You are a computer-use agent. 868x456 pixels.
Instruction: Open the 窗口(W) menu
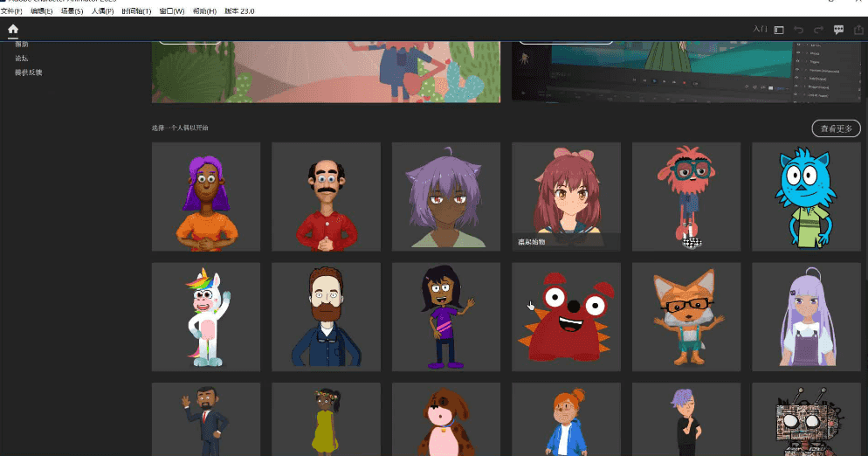click(x=172, y=11)
